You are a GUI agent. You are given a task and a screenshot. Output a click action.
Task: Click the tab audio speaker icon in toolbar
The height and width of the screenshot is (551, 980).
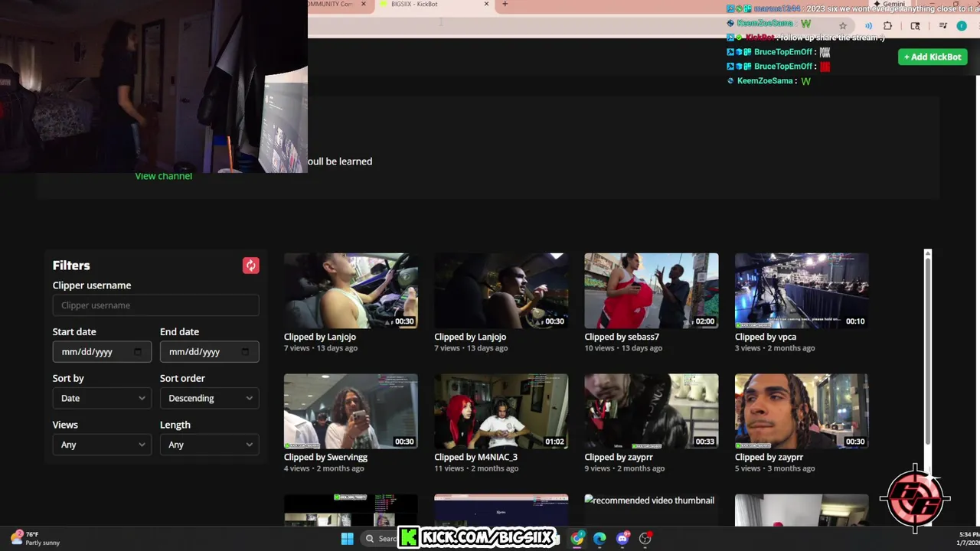pos(868,26)
